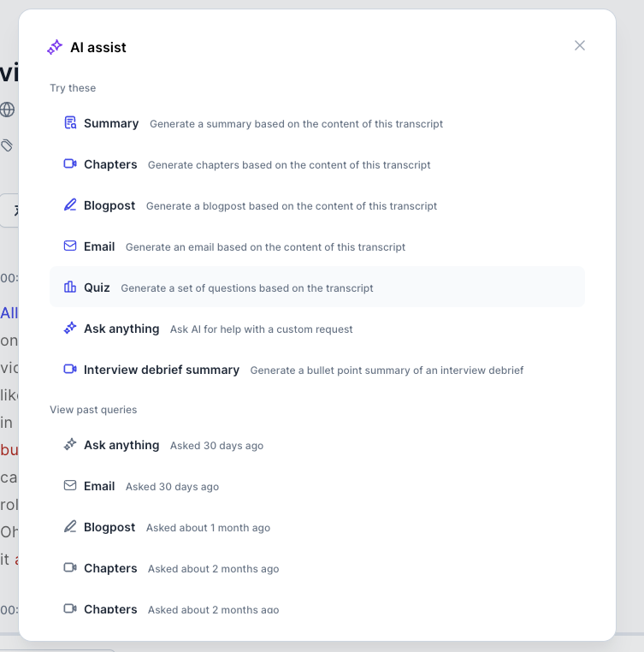The image size is (644, 652).
Task: Open past Blogpost query from 1 month ago
Action: [x=109, y=527]
